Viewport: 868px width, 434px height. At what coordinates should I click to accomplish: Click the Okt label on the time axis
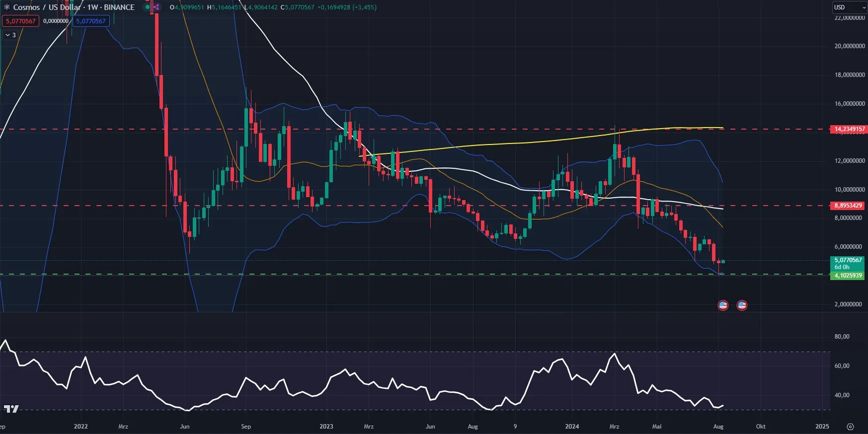[x=761, y=427]
